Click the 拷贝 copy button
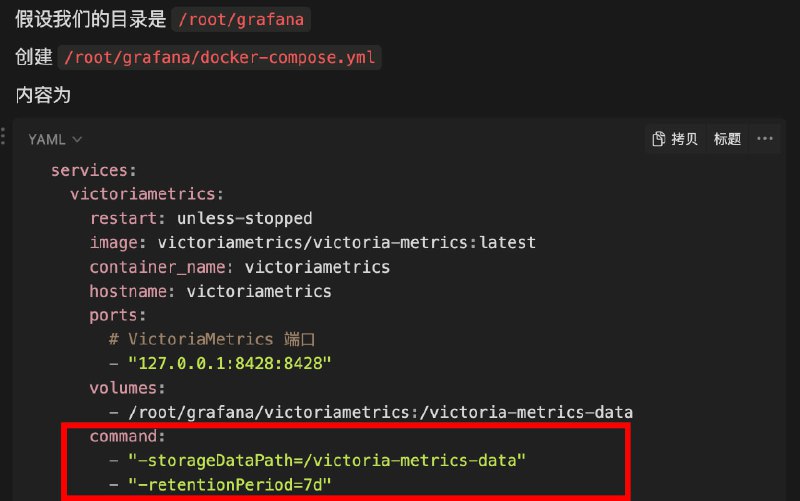 [674, 139]
